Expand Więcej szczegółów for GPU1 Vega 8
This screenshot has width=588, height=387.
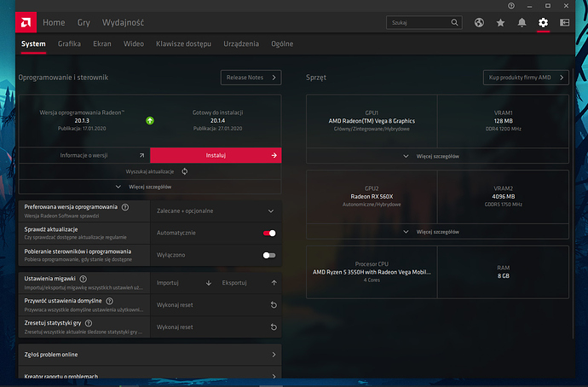[437, 156]
